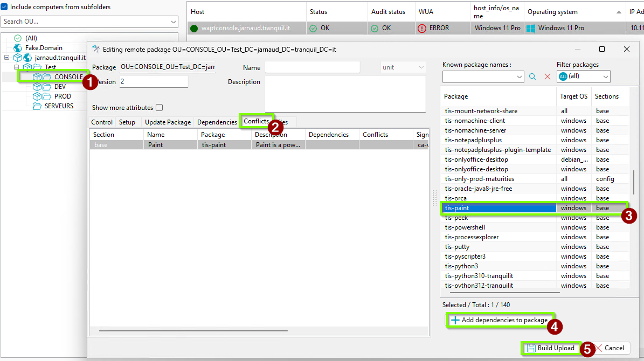Collapse the jarnaud.tranquil.it tree node
The image size is (644, 361).
[7, 58]
